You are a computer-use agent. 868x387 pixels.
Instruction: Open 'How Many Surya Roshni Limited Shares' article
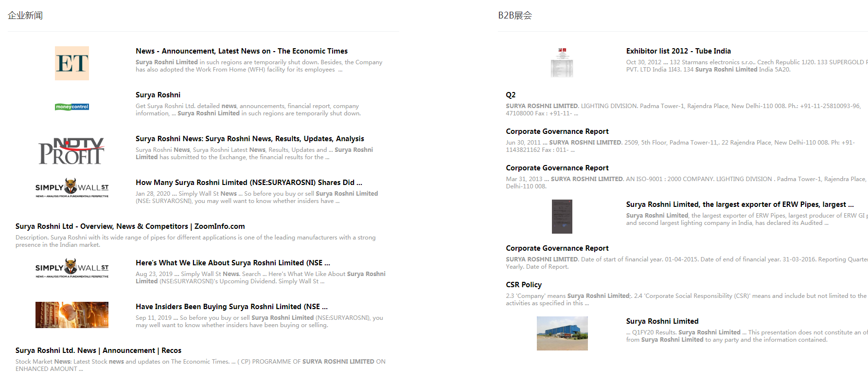pos(248,183)
